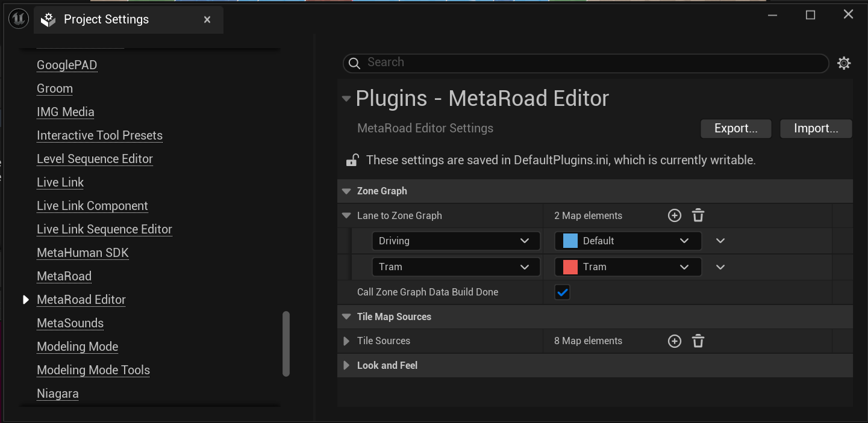Click the search magnifier icon
The width and height of the screenshot is (868, 423).
pyautogui.click(x=355, y=63)
